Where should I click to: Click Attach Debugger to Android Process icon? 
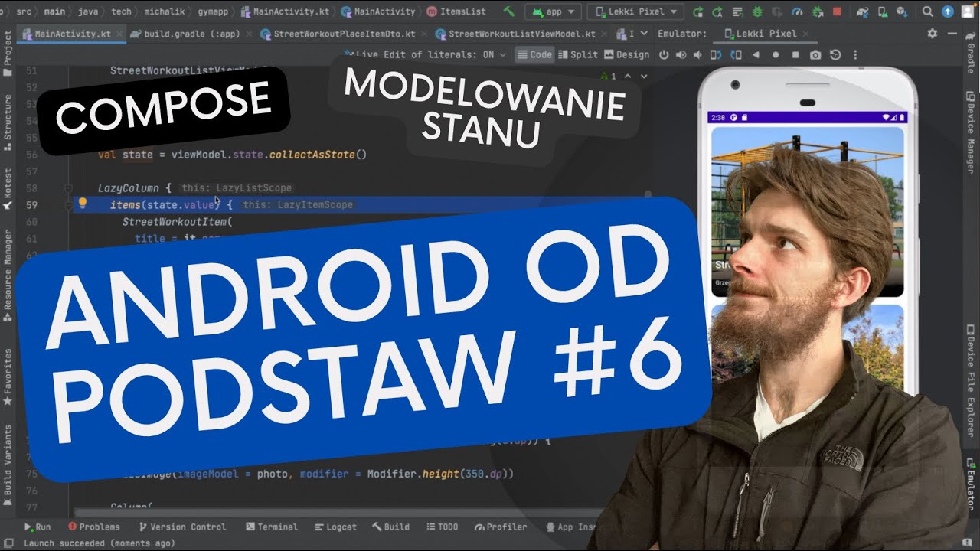[818, 11]
